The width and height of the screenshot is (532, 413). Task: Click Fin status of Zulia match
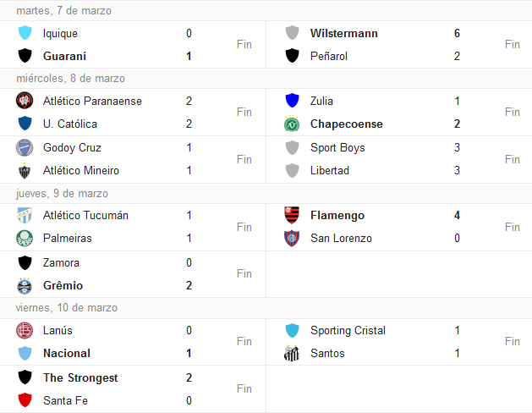tap(512, 112)
